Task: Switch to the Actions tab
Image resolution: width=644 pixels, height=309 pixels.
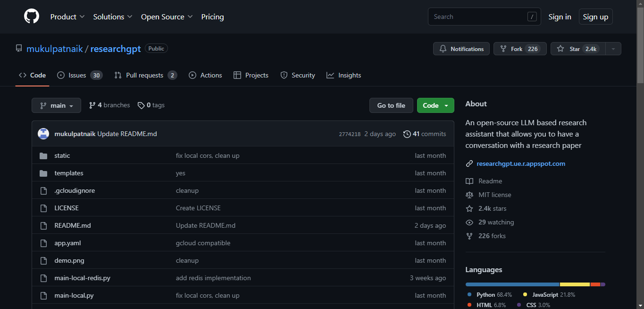Action: point(205,75)
